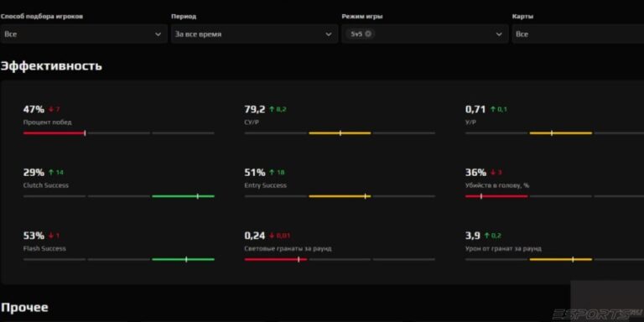644x322 pixels.
Task: Click the Flash Success label
Action: point(44,248)
